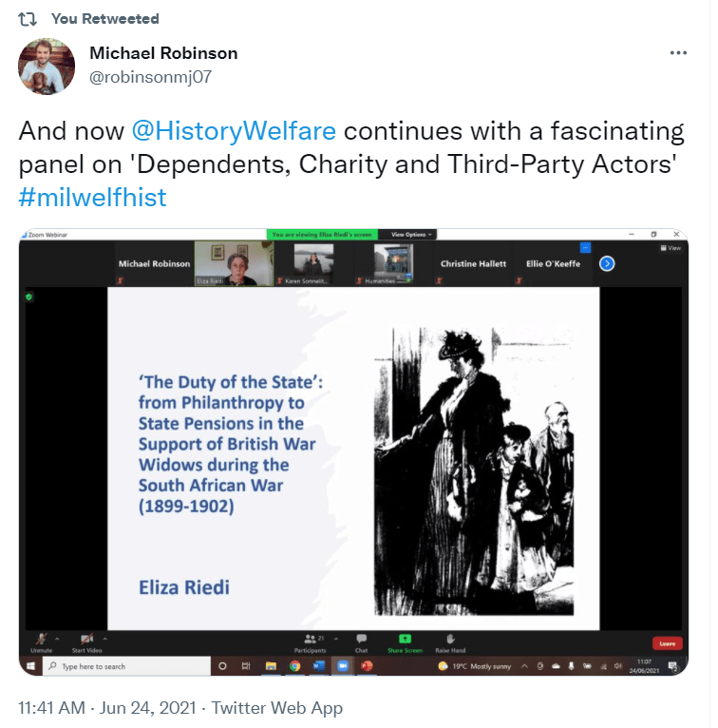Toggle the Unmute microphone button

point(42,639)
